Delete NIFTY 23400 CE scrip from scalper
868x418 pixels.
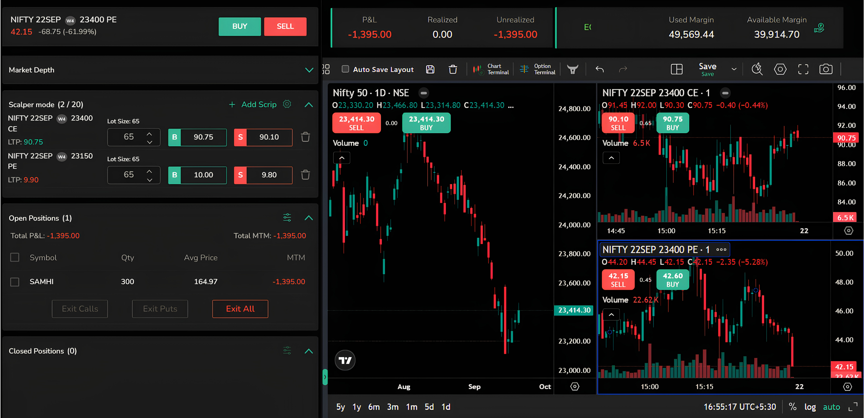coord(305,137)
